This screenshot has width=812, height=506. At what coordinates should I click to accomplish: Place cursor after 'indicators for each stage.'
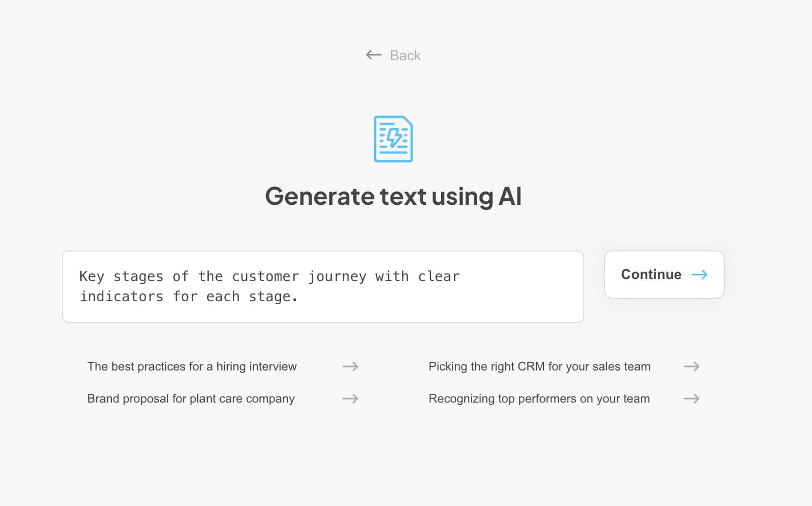(x=300, y=297)
